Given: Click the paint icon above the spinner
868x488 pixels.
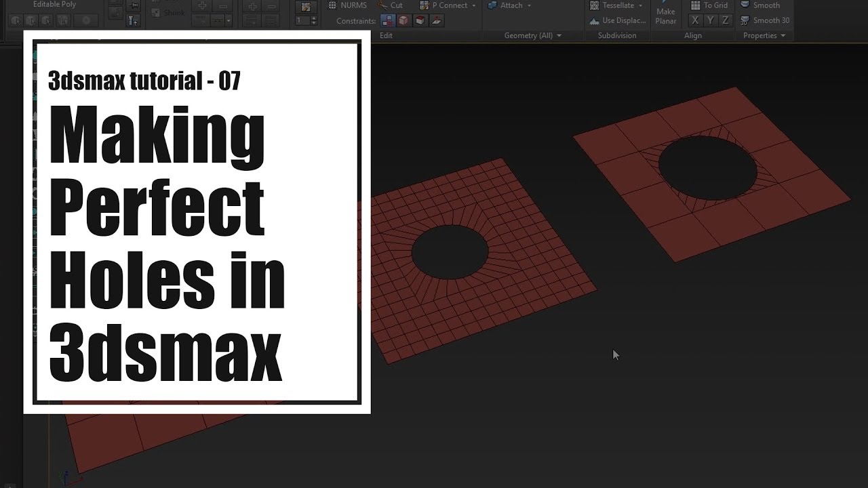Looking at the screenshot, I should [x=306, y=6].
